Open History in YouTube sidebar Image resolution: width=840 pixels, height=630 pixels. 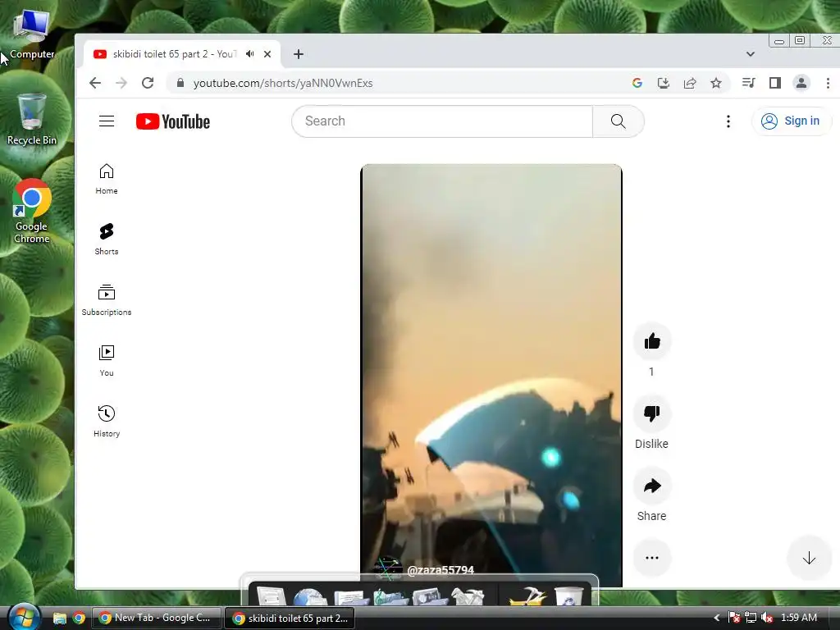pyautogui.click(x=107, y=422)
